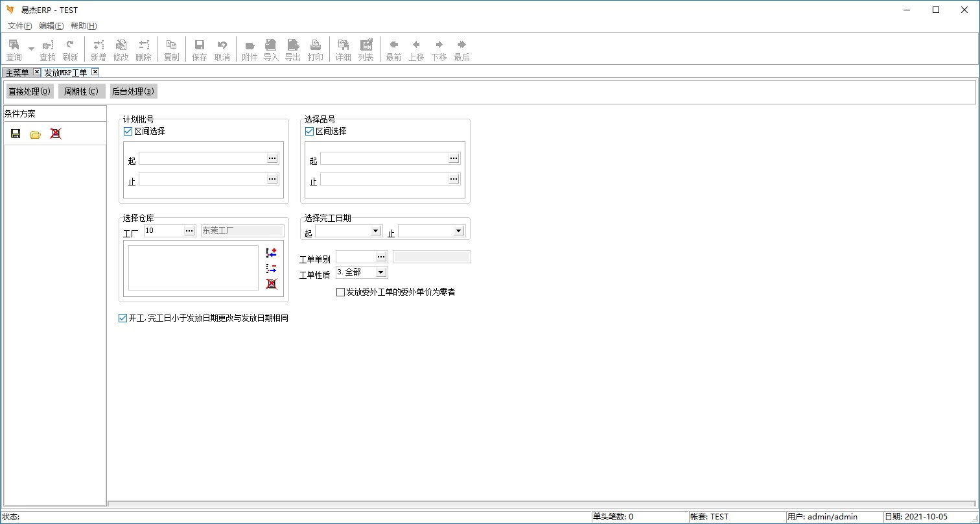Open lookup for the 工厂 field
Viewport: 980px width, 524px height.
189,231
